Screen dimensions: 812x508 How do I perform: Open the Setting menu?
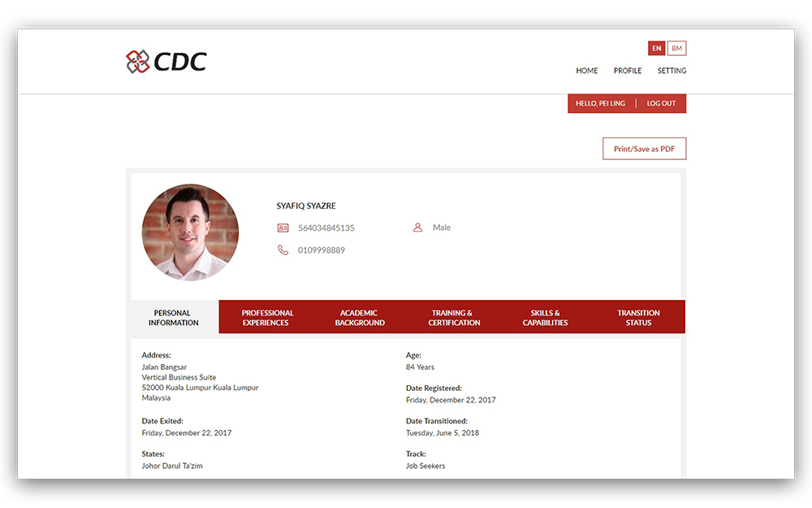(x=672, y=72)
